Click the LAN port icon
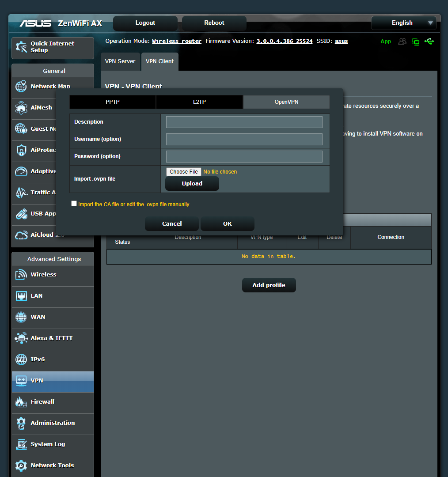 coord(21,296)
